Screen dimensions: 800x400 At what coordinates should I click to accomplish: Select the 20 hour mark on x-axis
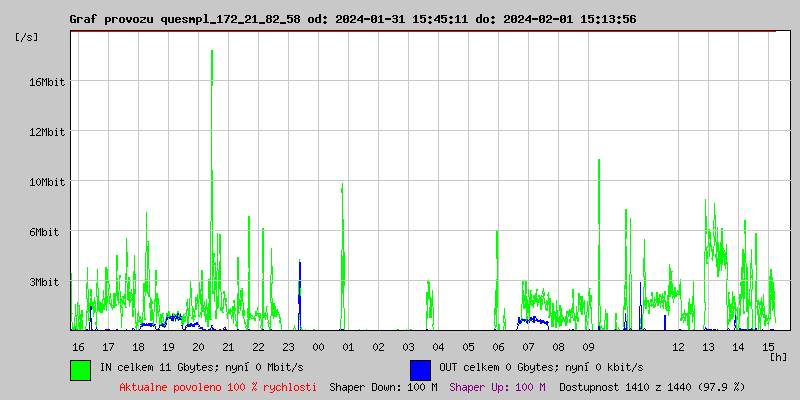click(198, 346)
